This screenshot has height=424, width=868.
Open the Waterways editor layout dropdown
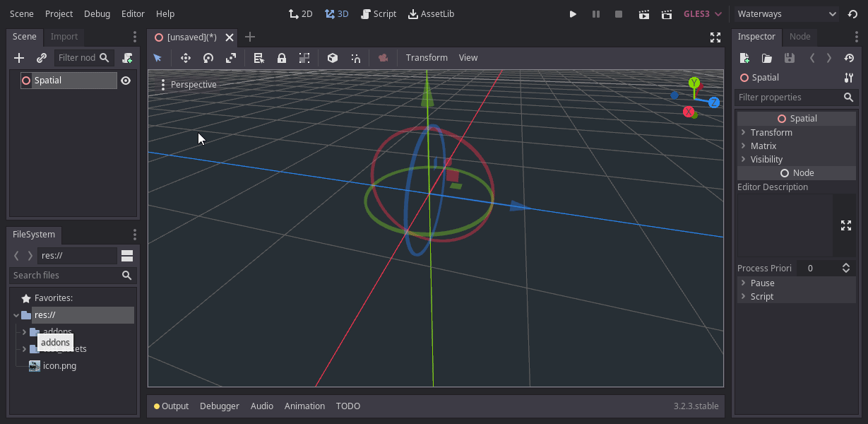[786, 14]
